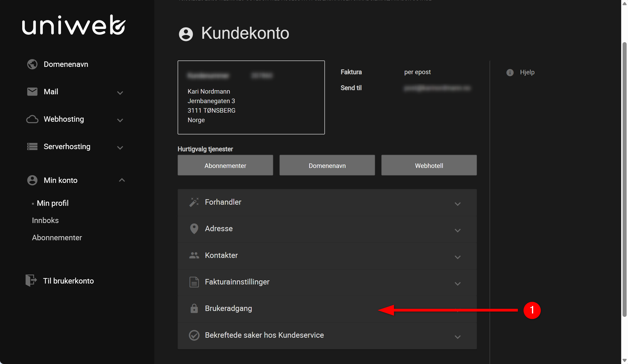The image size is (628, 364).
Task: Go to Til brukerkonto
Action: click(68, 281)
